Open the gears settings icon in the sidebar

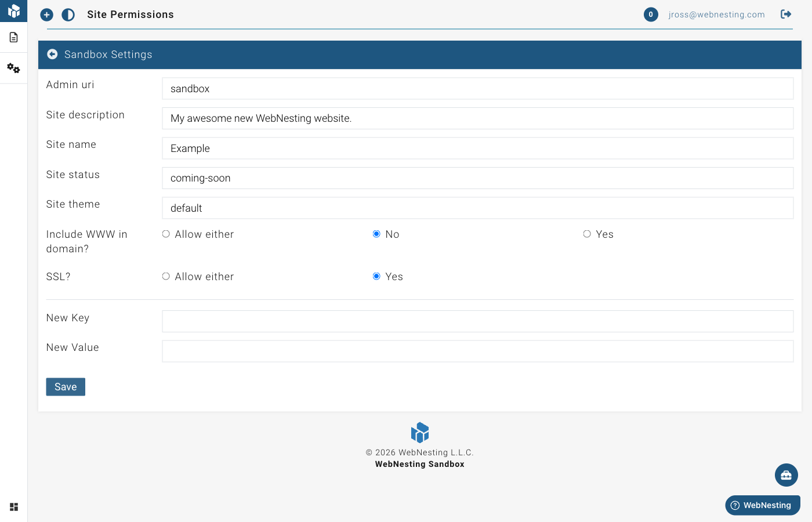pos(13,68)
